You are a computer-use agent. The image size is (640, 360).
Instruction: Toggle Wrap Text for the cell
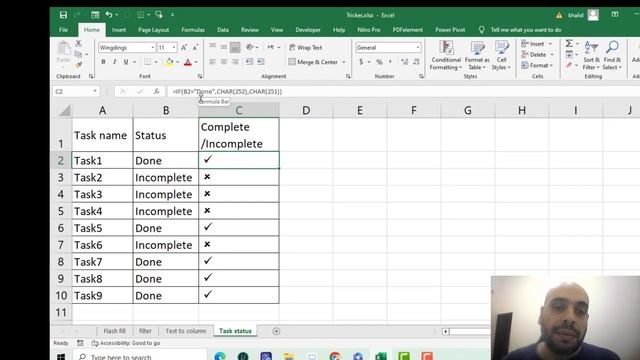point(306,48)
